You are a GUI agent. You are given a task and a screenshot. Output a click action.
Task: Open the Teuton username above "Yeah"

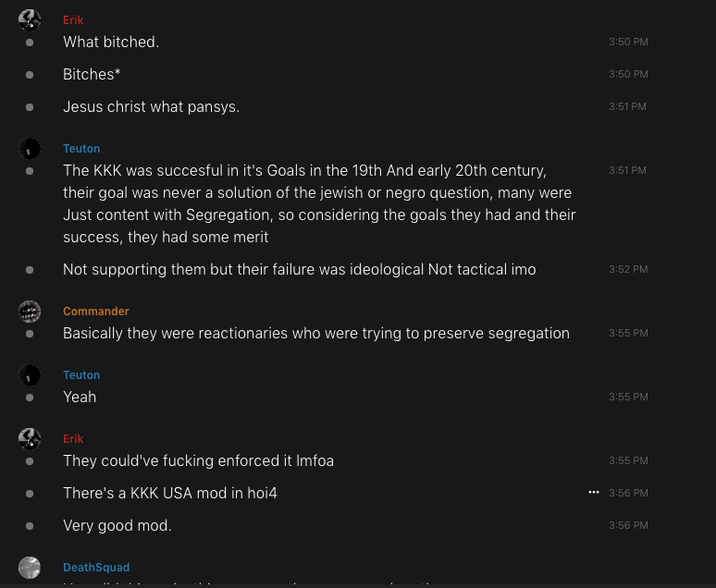click(81, 375)
